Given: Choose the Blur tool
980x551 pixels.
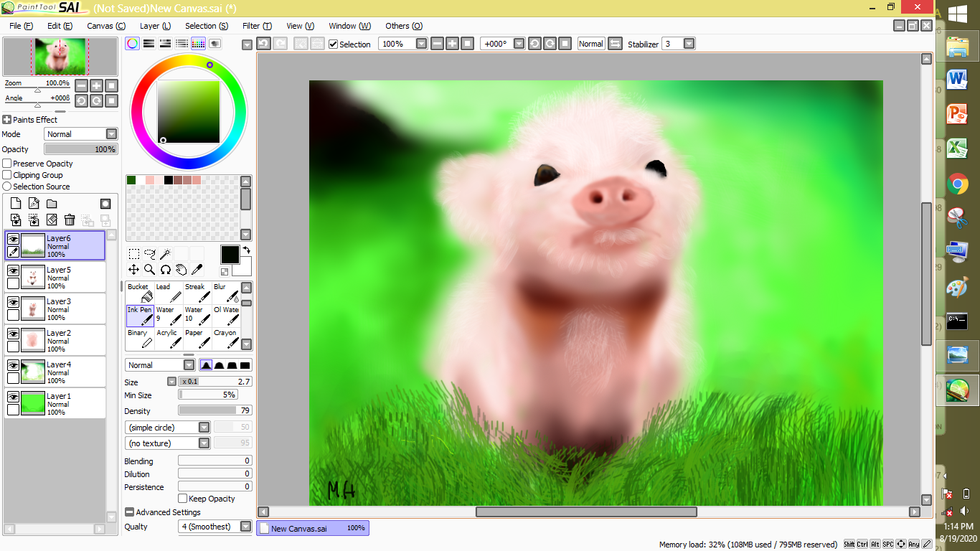Looking at the screenshot, I should 226,293.
